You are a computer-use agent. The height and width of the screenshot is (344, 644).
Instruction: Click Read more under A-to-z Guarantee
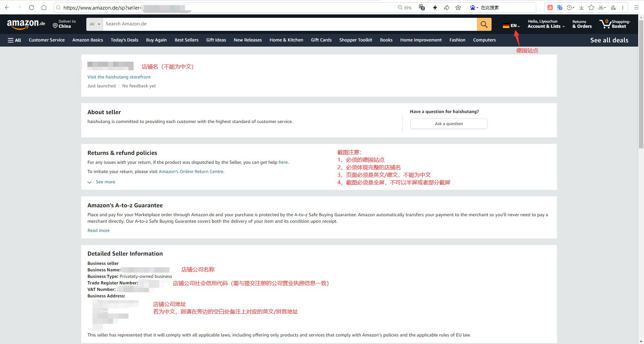click(99, 231)
